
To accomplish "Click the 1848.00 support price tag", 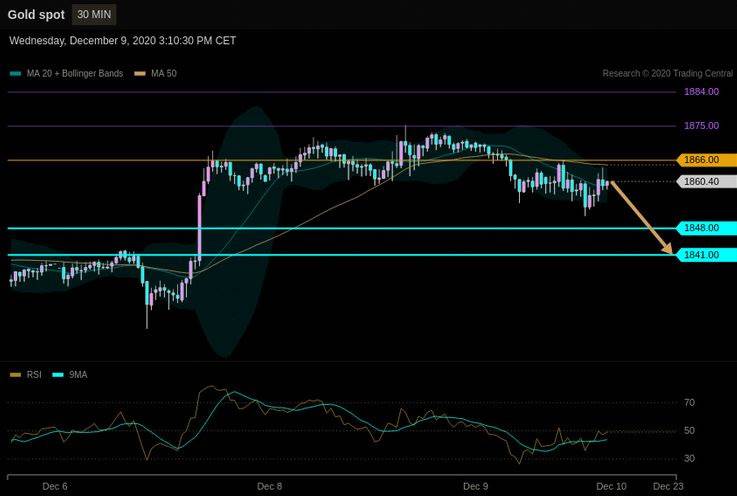I will coord(706,228).
